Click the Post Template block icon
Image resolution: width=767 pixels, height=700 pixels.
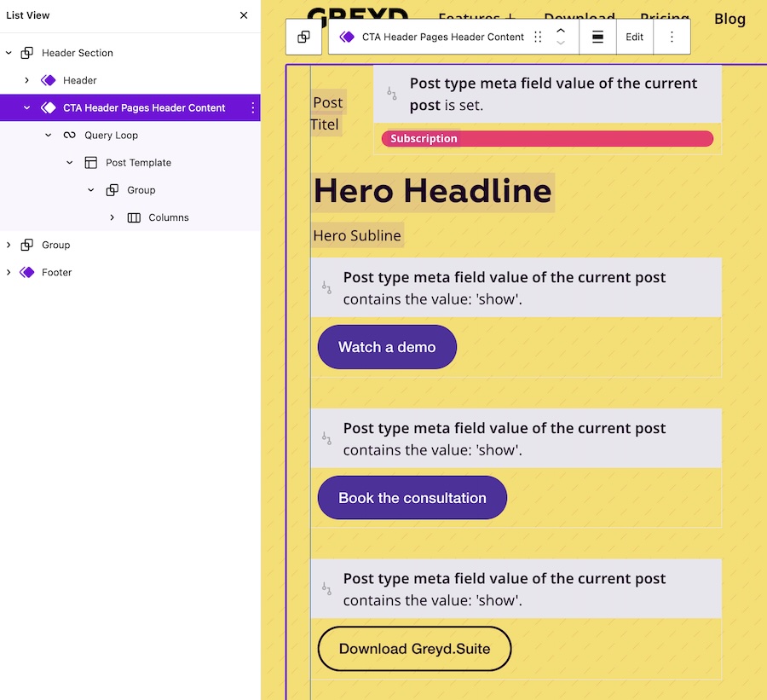click(x=90, y=162)
